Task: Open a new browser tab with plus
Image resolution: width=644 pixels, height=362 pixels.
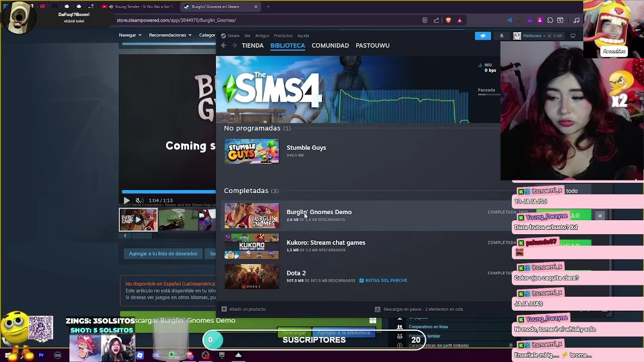Action: tap(268, 7)
